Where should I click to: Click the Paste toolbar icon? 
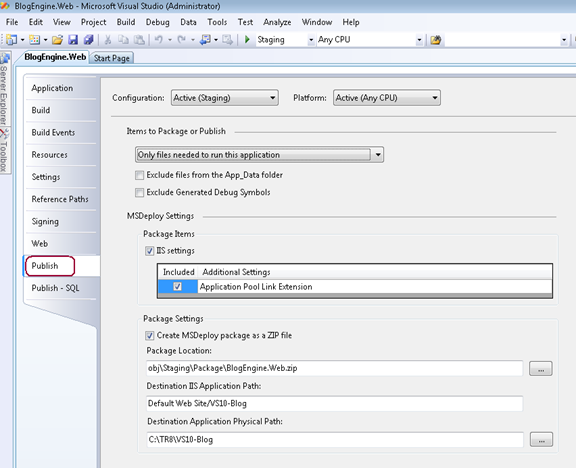pyautogui.click(x=139, y=40)
